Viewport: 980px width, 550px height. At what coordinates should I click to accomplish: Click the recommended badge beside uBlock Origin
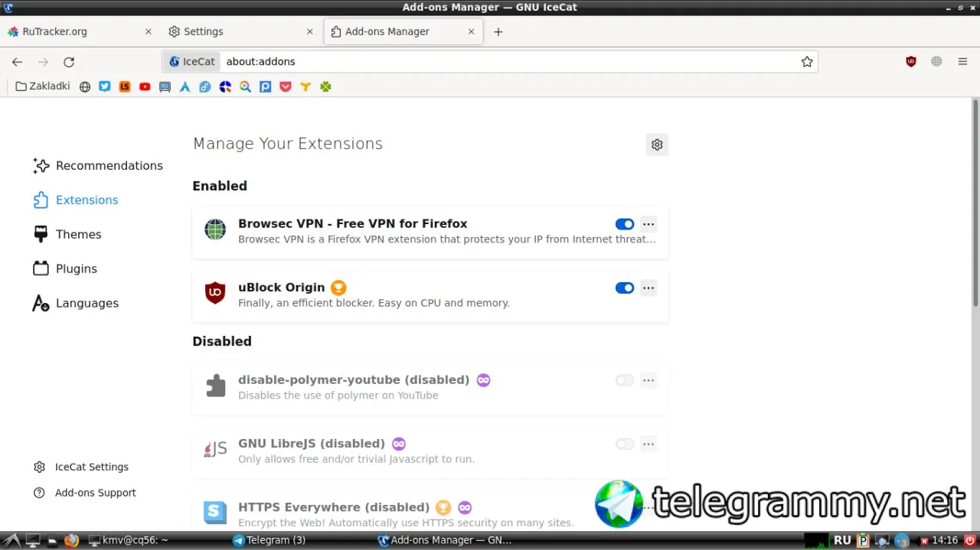pyautogui.click(x=338, y=288)
